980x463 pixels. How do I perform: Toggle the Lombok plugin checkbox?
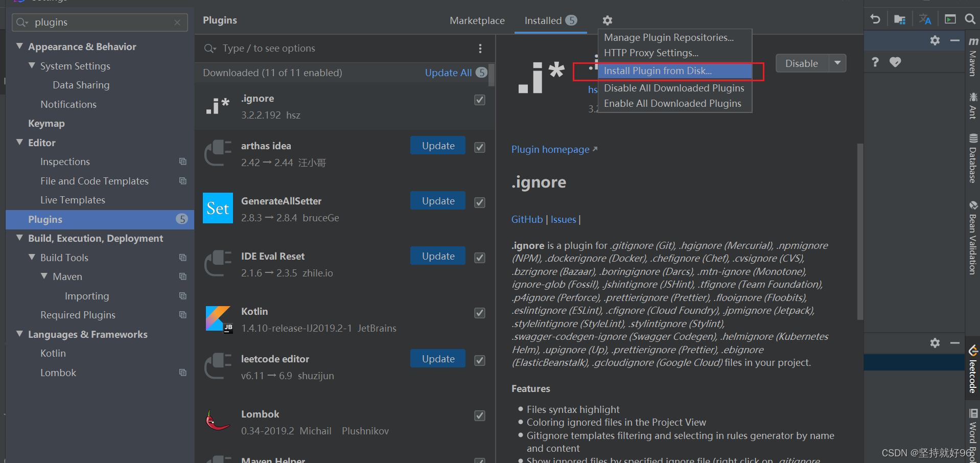point(480,415)
